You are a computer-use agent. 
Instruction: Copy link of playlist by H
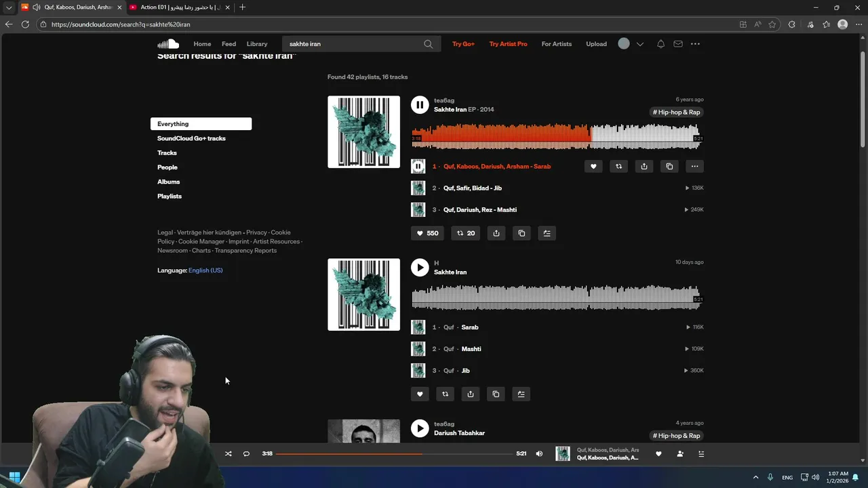point(496,394)
